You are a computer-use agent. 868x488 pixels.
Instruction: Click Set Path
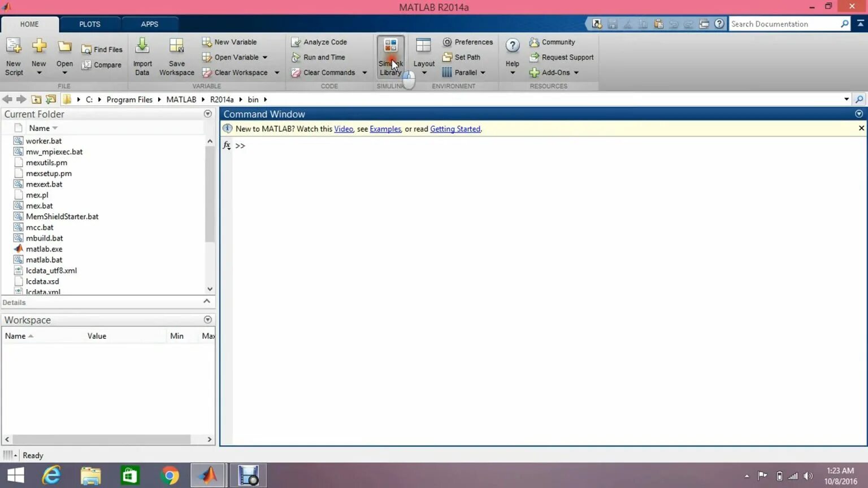tap(461, 57)
